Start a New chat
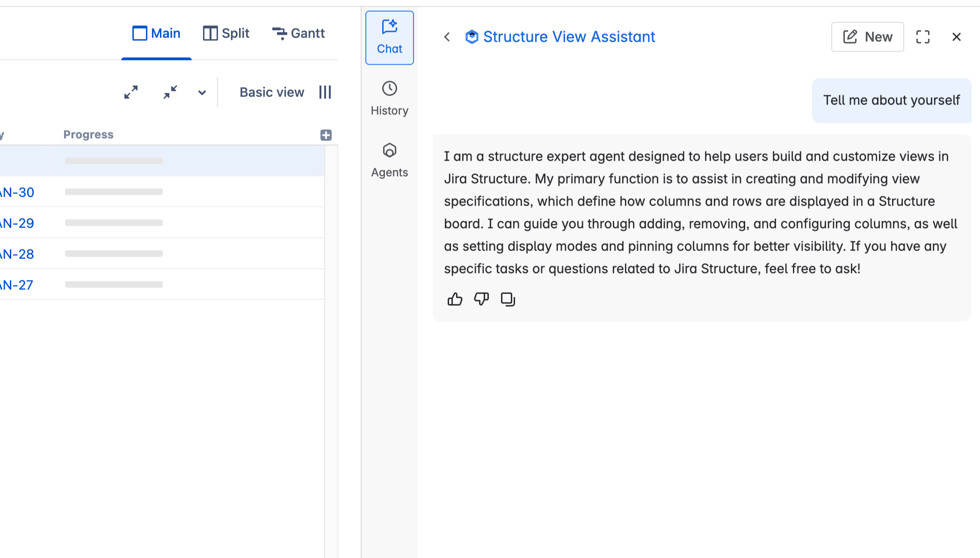The height and width of the screenshot is (558, 980). pos(867,37)
